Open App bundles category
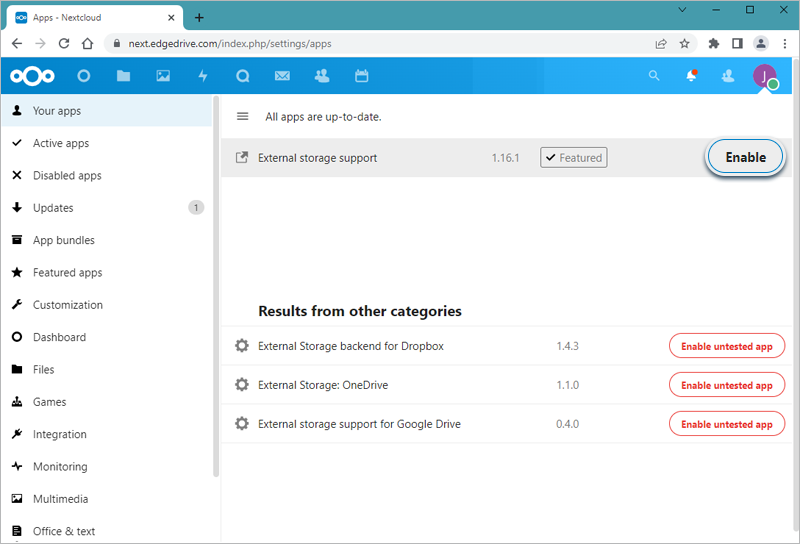800x544 pixels. point(107,240)
